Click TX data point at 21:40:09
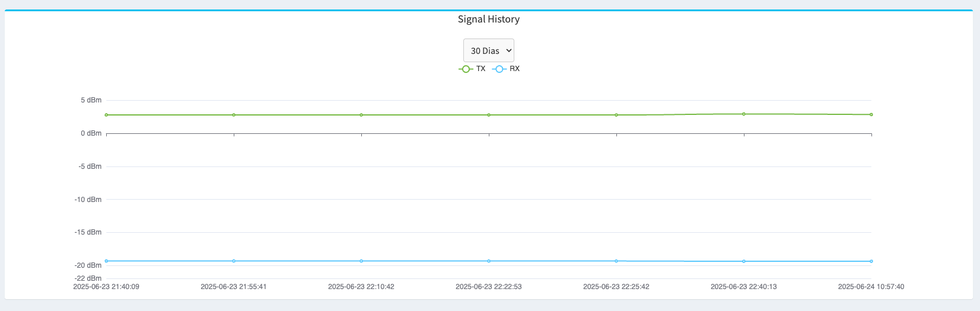 tap(106, 115)
